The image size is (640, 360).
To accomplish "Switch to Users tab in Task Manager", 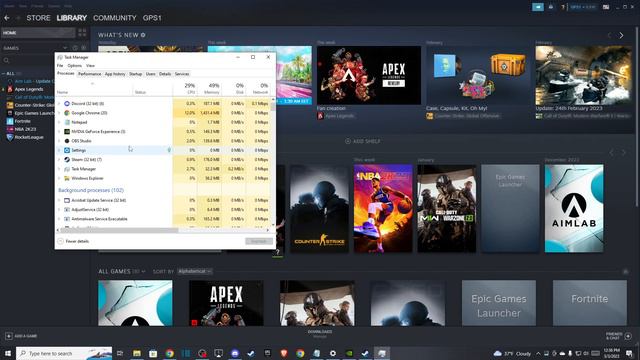I will pyautogui.click(x=151, y=74).
